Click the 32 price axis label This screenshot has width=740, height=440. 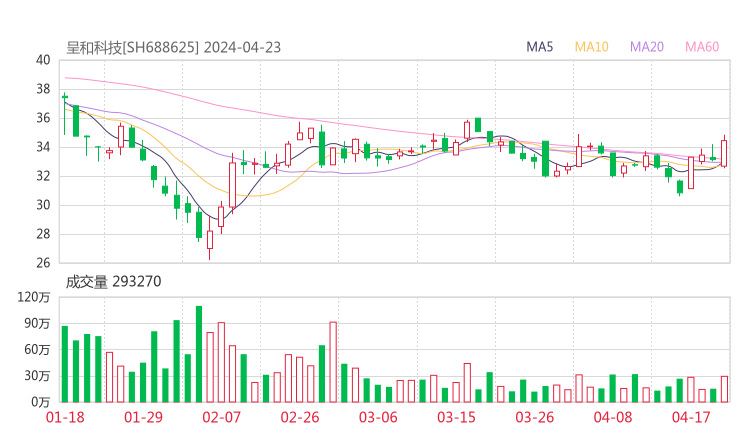[x=43, y=176]
